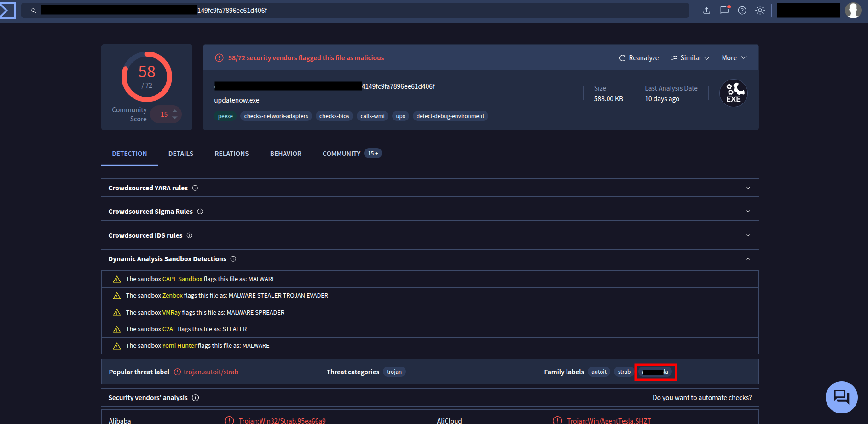The height and width of the screenshot is (424, 868).
Task: Toggle the light/dark theme sun icon
Action: (x=760, y=11)
